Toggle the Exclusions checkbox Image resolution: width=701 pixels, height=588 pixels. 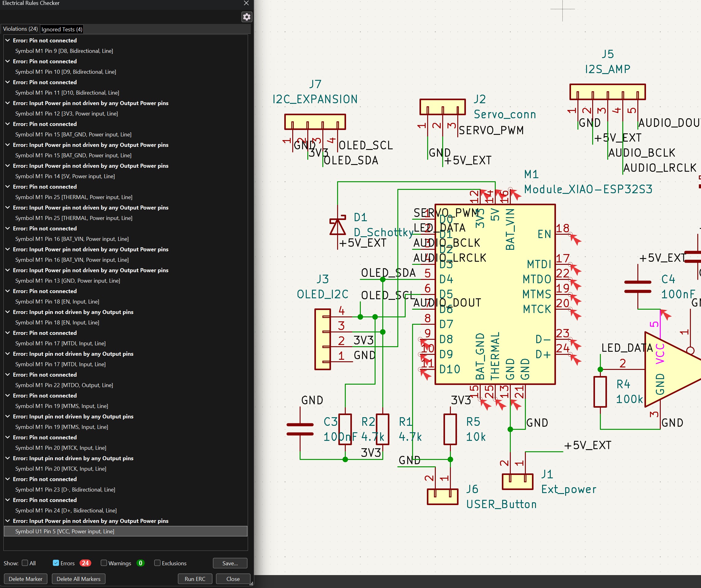(x=157, y=563)
